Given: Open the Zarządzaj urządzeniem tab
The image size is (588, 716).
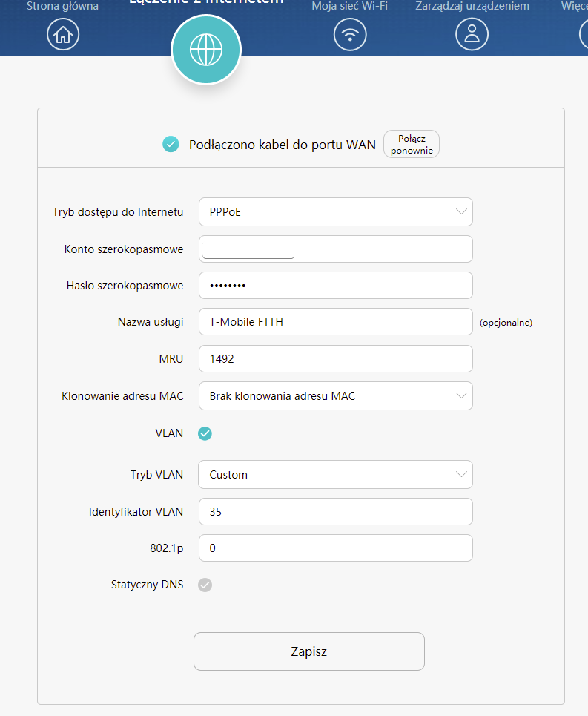Looking at the screenshot, I should coord(472,6).
